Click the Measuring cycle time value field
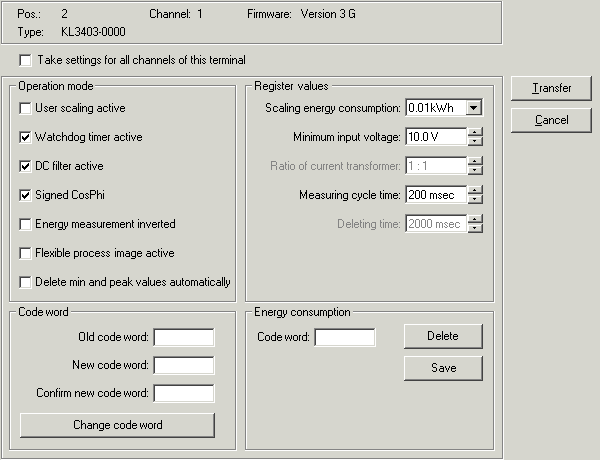 pyautogui.click(x=436, y=195)
